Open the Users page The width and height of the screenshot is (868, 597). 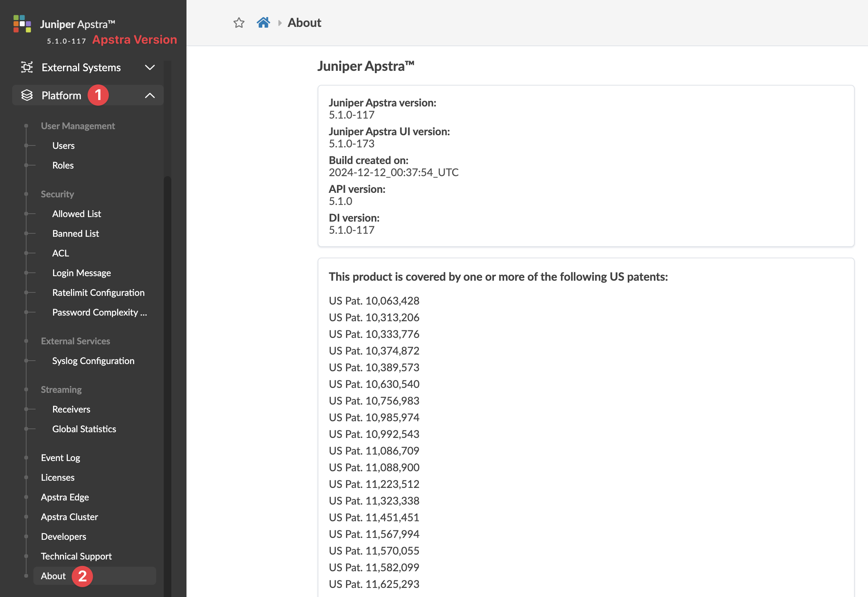(x=63, y=145)
